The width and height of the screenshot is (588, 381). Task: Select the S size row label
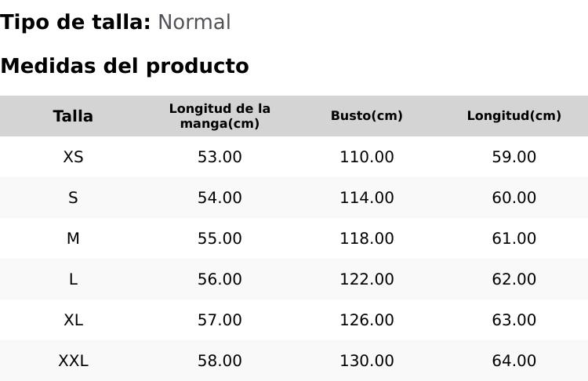(73, 198)
